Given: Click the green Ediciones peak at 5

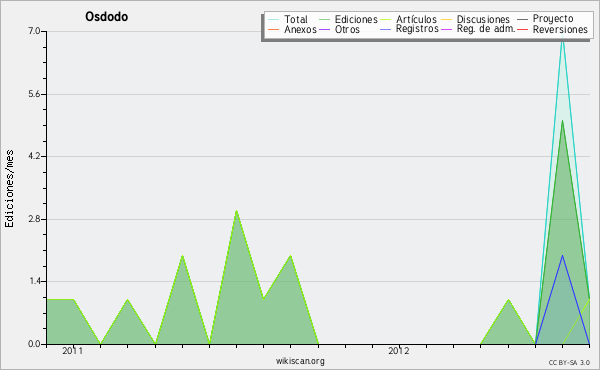Looking at the screenshot, I should pyautogui.click(x=562, y=121).
